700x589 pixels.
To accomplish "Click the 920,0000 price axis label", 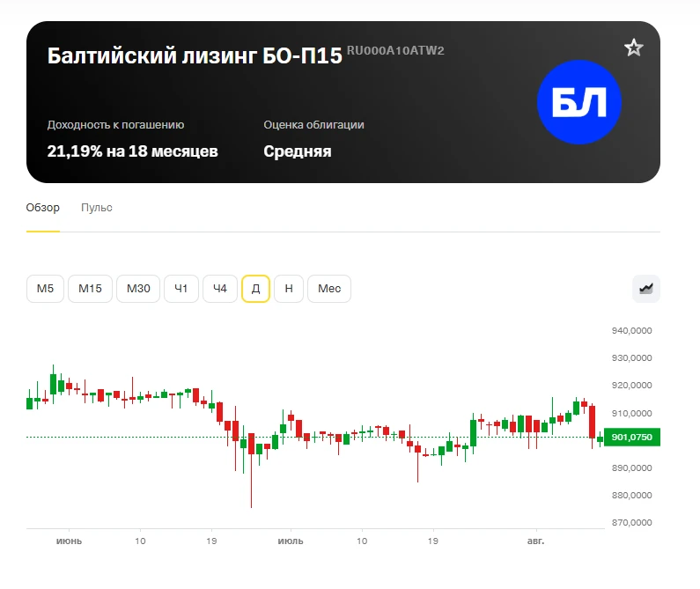I will pos(631,385).
